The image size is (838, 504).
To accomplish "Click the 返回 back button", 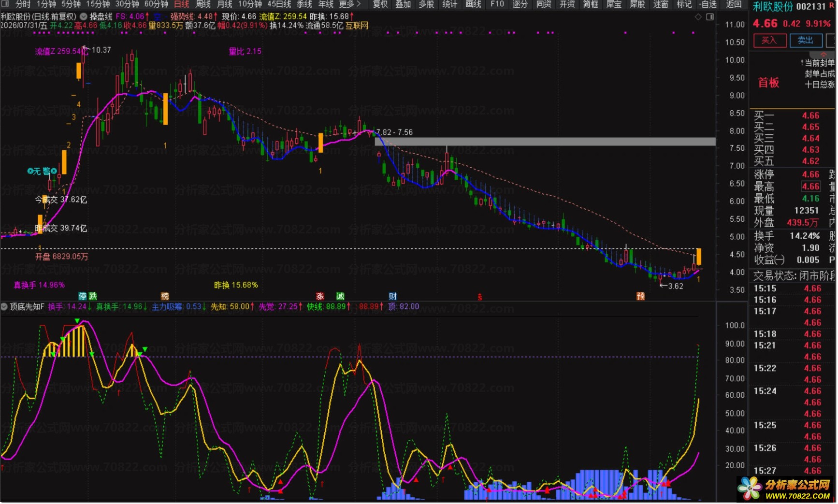I will click(734, 4).
